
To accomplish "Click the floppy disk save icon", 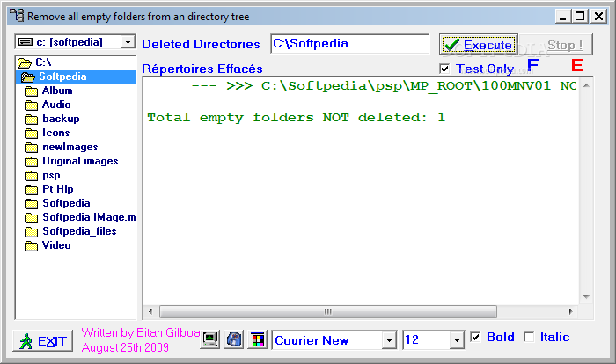I will pos(234,339).
